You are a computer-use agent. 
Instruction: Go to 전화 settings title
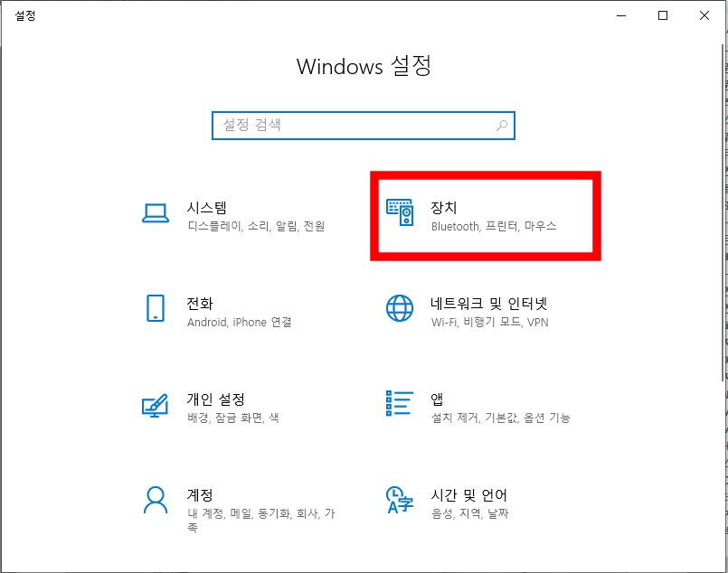[x=200, y=304]
